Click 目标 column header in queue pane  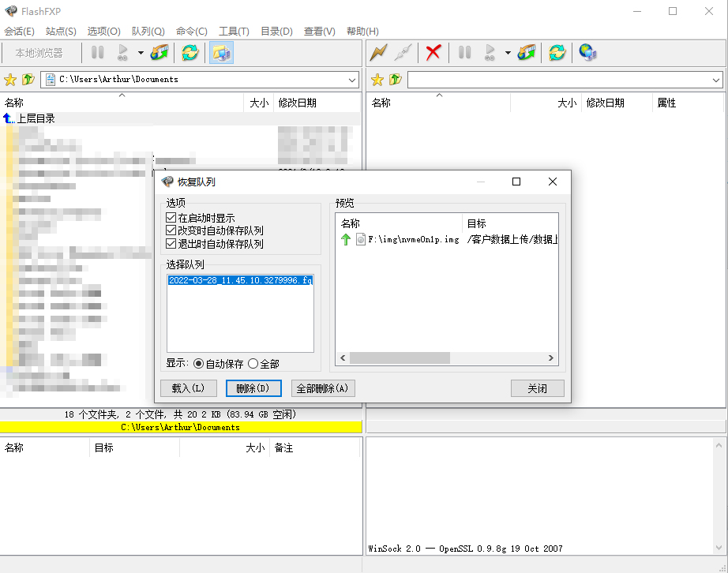click(x=134, y=448)
